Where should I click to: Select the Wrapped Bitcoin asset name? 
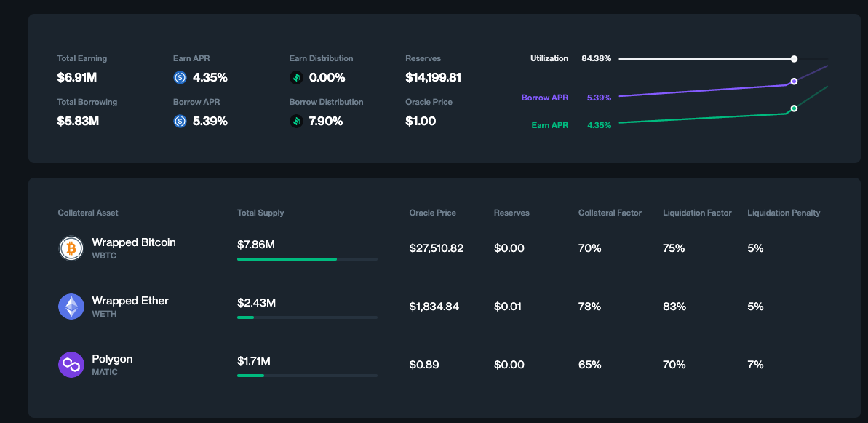134,242
